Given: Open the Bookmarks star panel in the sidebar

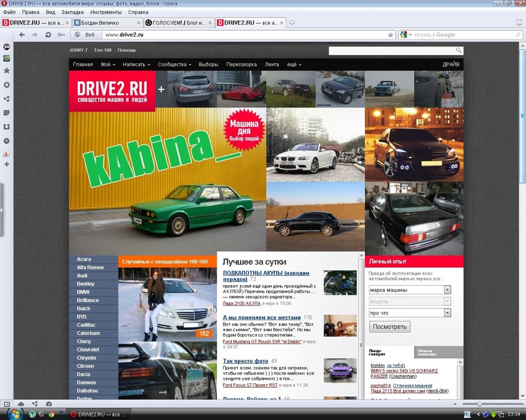Looking at the screenshot, I should tap(7, 71).
